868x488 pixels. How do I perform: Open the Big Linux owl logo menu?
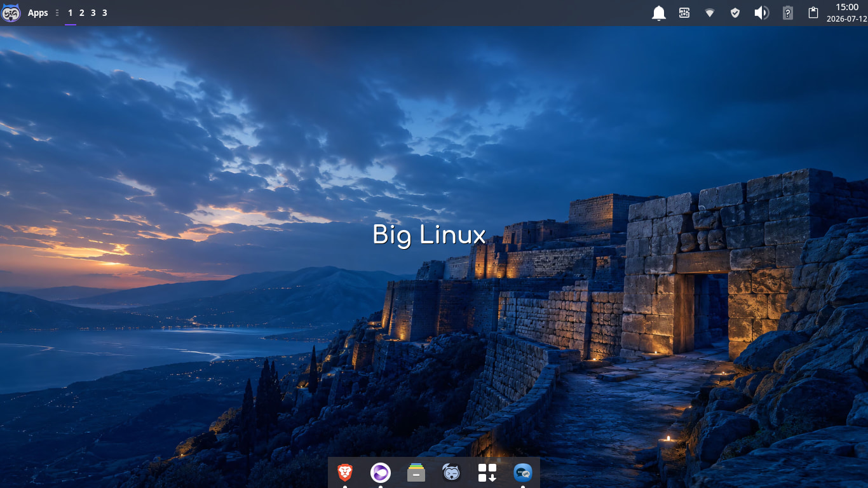click(x=11, y=13)
